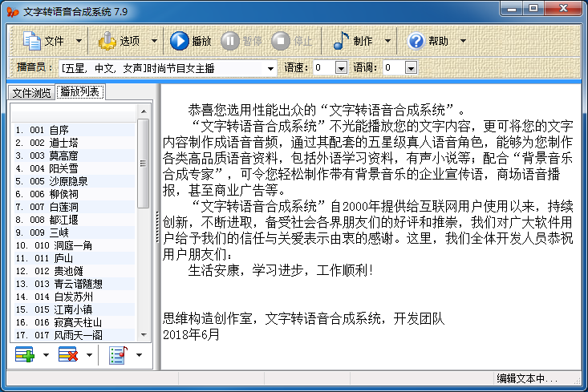The height and width of the screenshot is (392, 588).
Task: Expand the arrow next to 制作 button
Action: 387,41
